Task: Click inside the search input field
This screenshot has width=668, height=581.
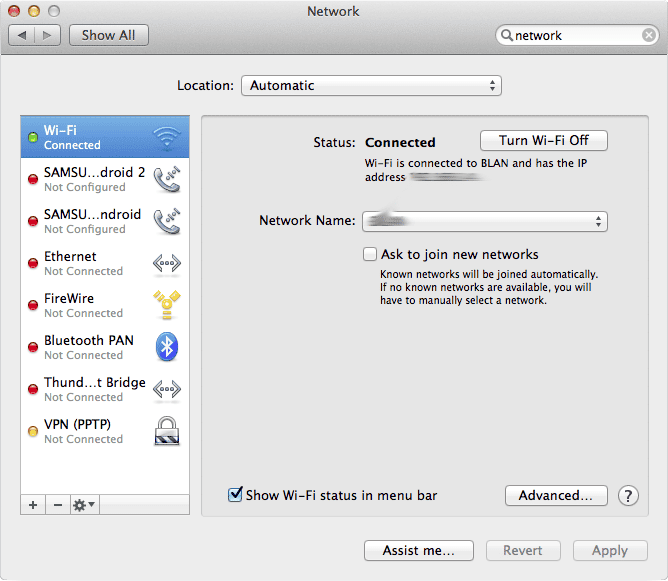Action: [575, 35]
